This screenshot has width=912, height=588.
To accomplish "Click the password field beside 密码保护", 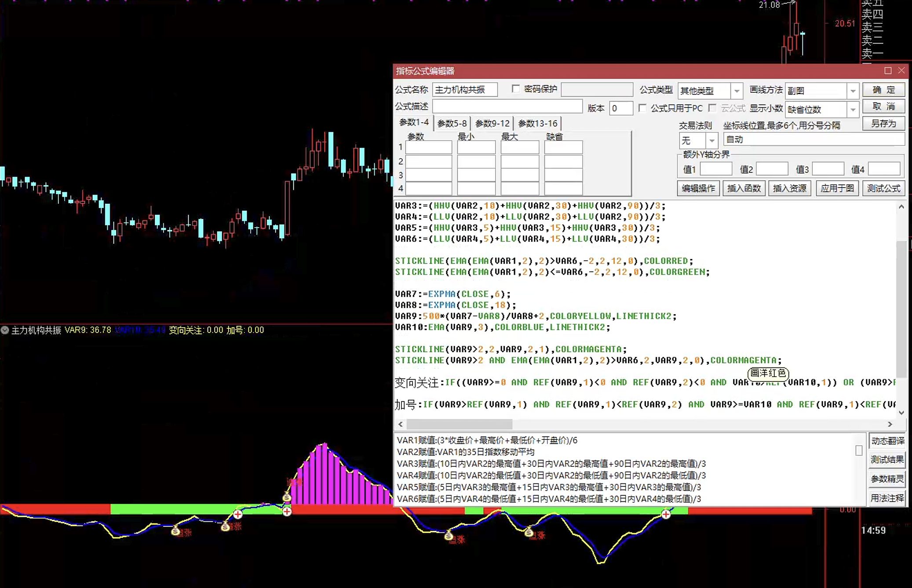I will [x=597, y=90].
